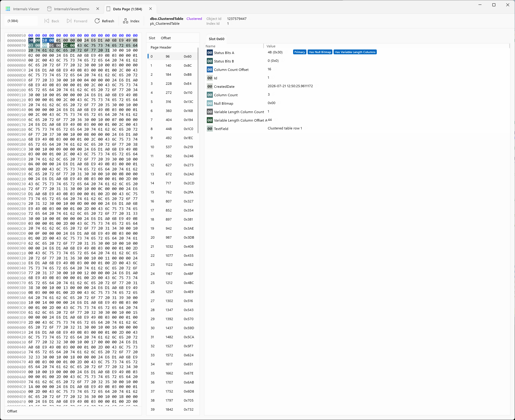515x420 pixels.
Task: Click the Status Bits A value 48 (0x30)
Action: [275, 52]
